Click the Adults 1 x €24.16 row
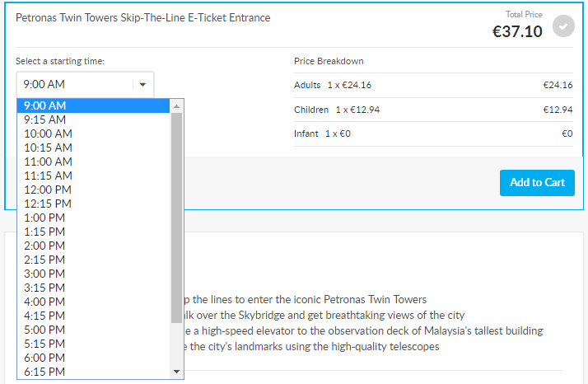The height and width of the screenshot is (384, 588). (433, 85)
